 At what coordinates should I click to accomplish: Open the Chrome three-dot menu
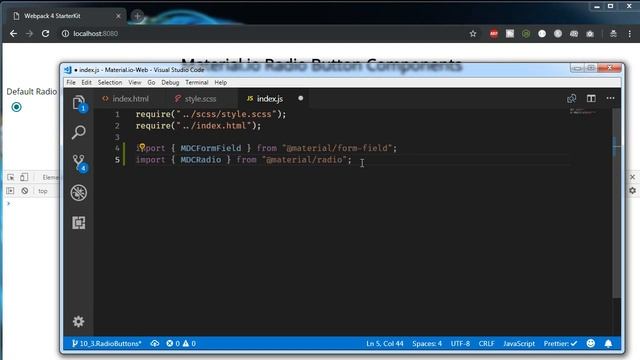pyautogui.click(x=629, y=34)
